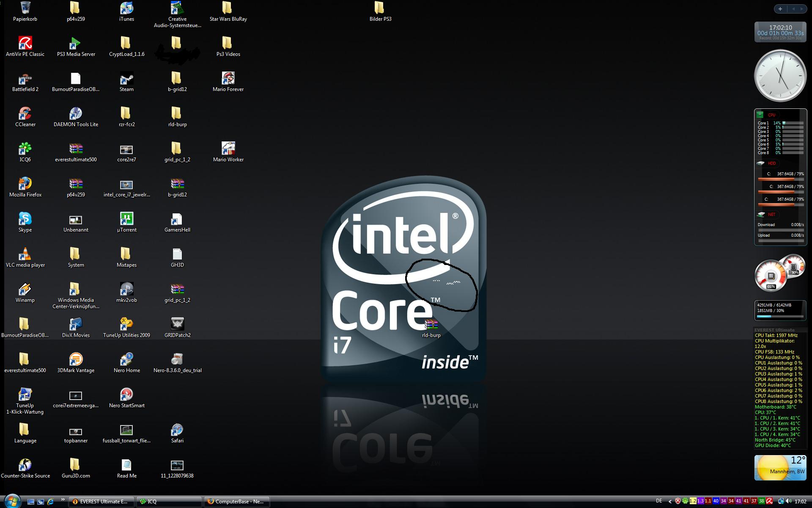Expand hidden system tray icons with the arrow
This screenshot has width=812, height=508.
tap(670, 501)
